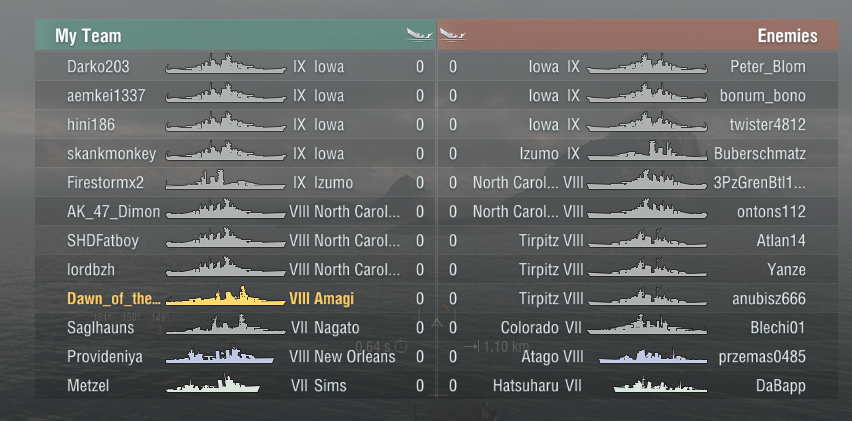Click the sinking ship icon in Enemies header
Screen dimensions: 852x421
(453, 35)
